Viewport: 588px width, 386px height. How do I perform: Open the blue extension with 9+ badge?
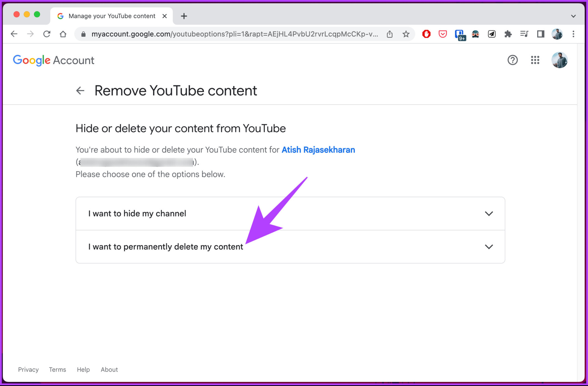tap(460, 35)
